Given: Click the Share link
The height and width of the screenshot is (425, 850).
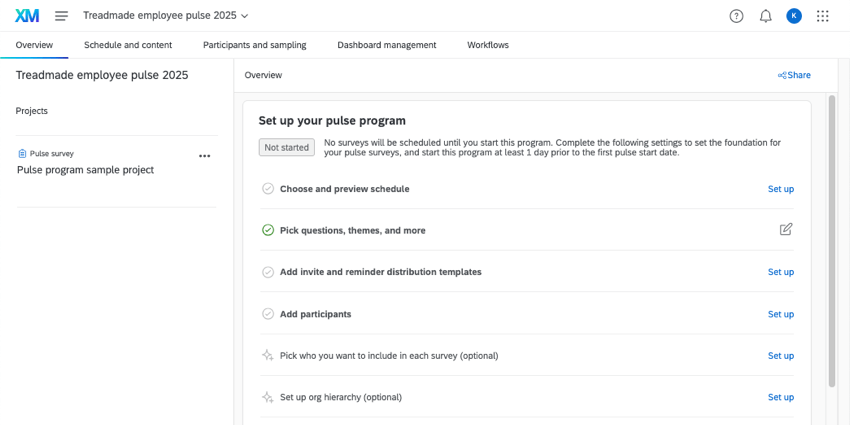Looking at the screenshot, I should (795, 75).
